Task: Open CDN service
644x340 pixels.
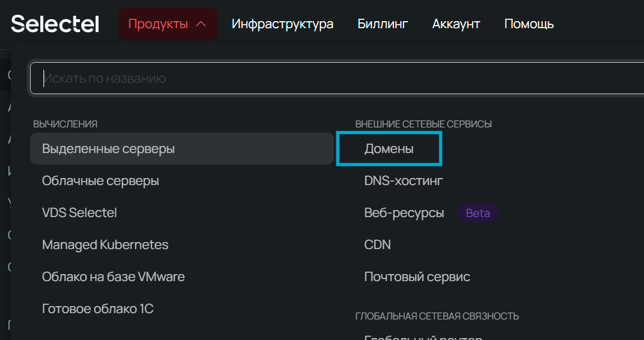Action: 377,245
